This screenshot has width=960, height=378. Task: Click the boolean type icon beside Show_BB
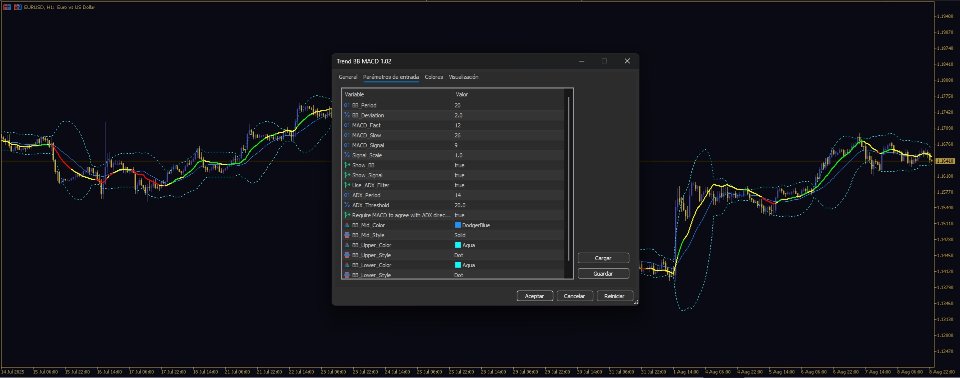click(347, 165)
